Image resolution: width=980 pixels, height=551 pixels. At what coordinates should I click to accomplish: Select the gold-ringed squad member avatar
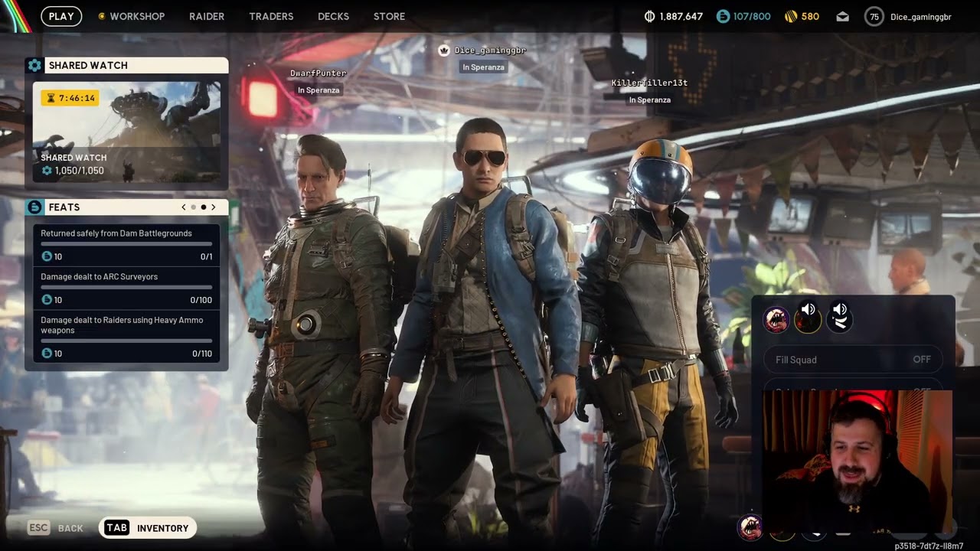click(808, 321)
